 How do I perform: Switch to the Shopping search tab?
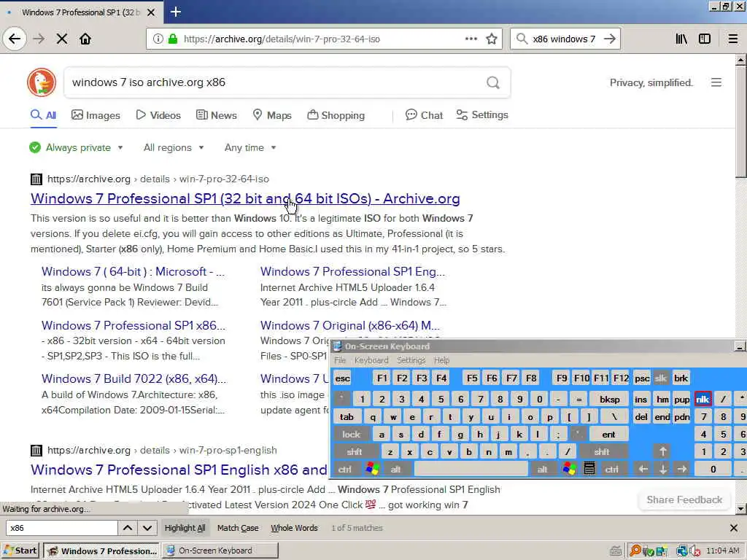click(336, 115)
